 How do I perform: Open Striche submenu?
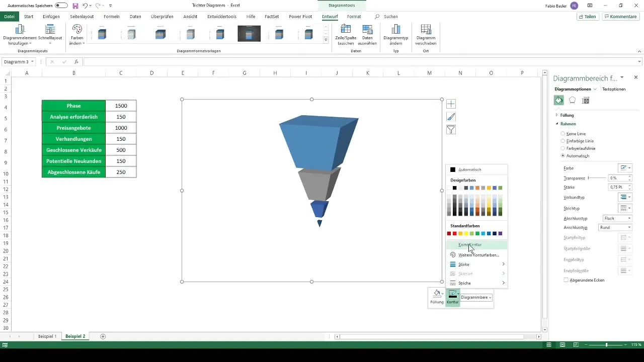pos(476,283)
